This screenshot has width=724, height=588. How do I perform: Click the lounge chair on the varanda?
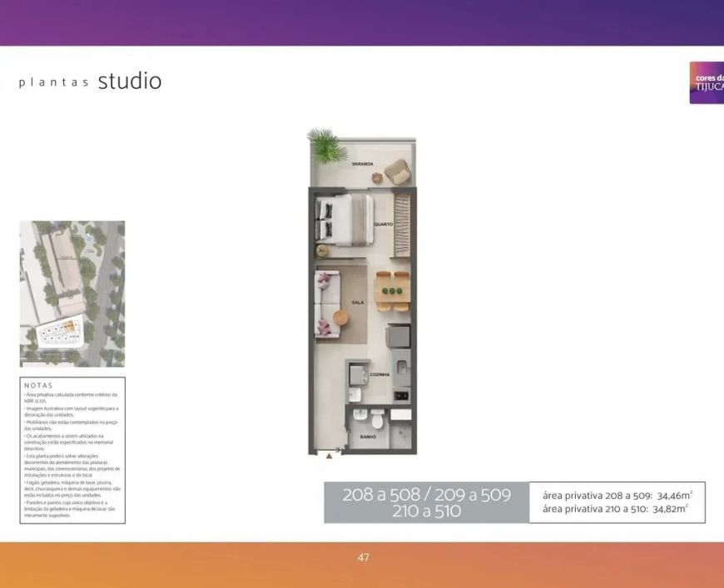pyautogui.click(x=398, y=171)
